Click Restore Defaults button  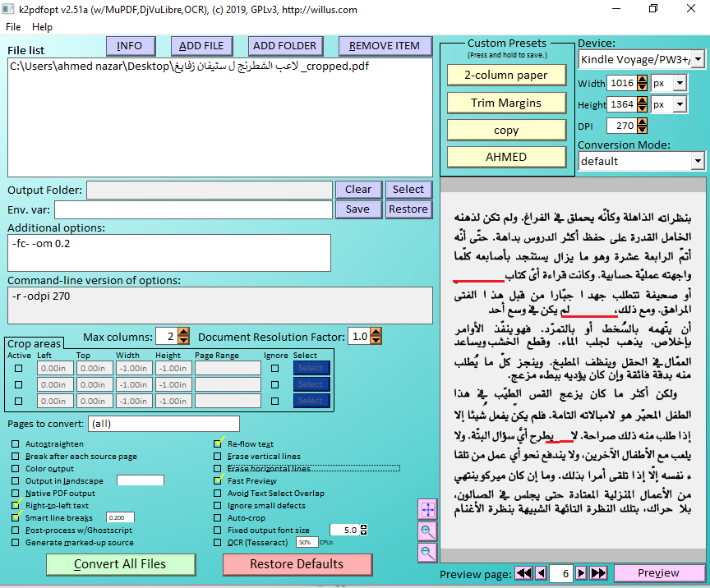coord(297,564)
